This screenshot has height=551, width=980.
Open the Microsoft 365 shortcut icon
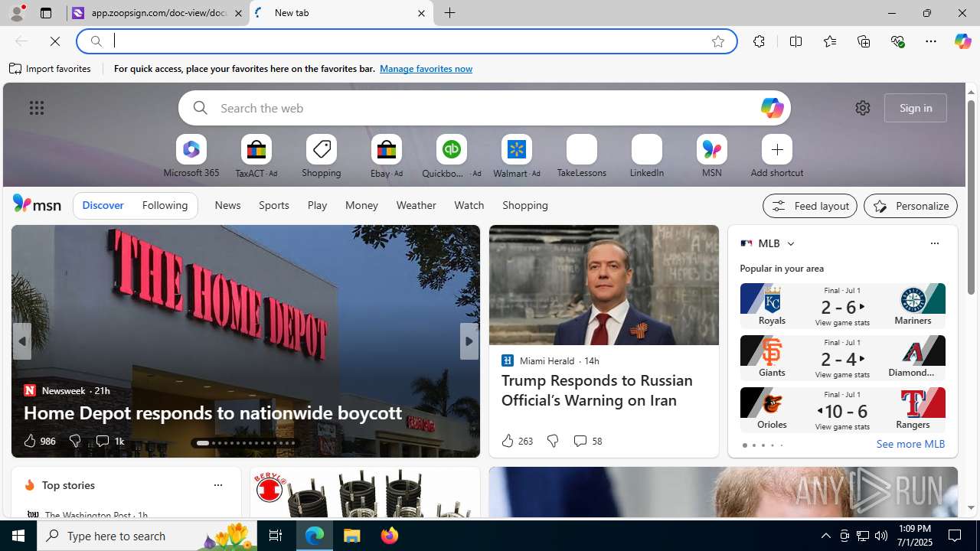click(191, 149)
